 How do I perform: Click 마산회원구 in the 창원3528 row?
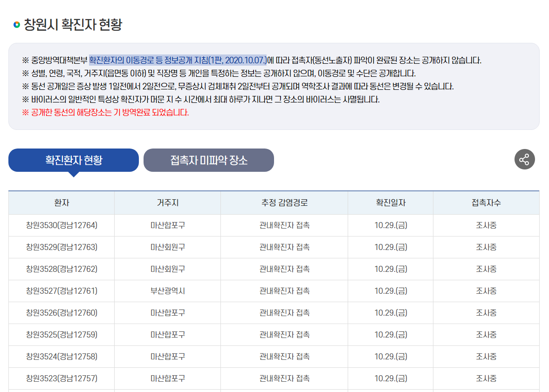pyautogui.click(x=168, y=269)
